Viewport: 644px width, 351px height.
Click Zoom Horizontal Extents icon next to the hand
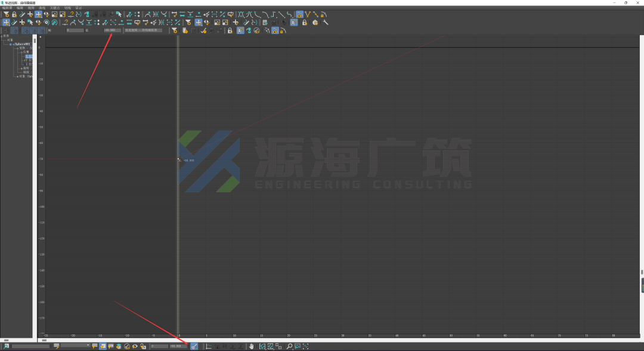click(262, 346)
